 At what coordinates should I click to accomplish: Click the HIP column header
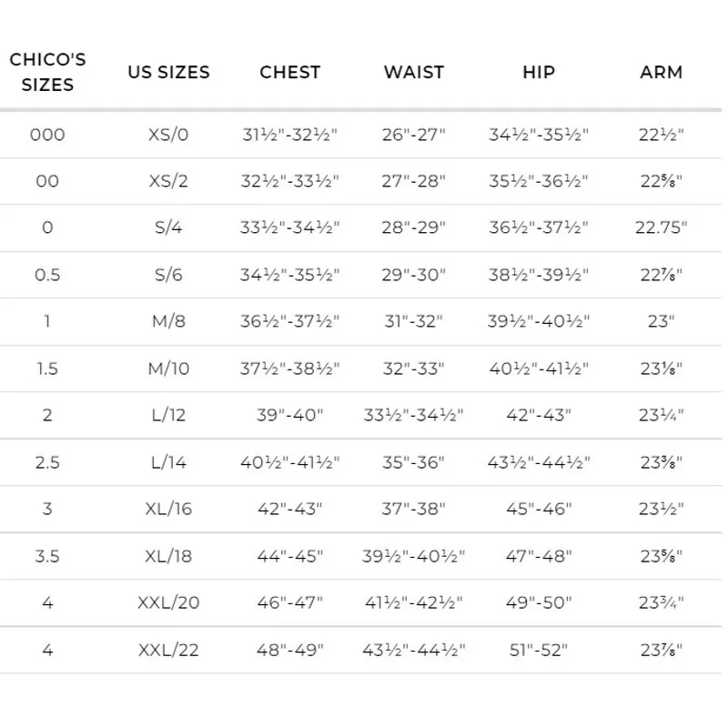(539, 72)
